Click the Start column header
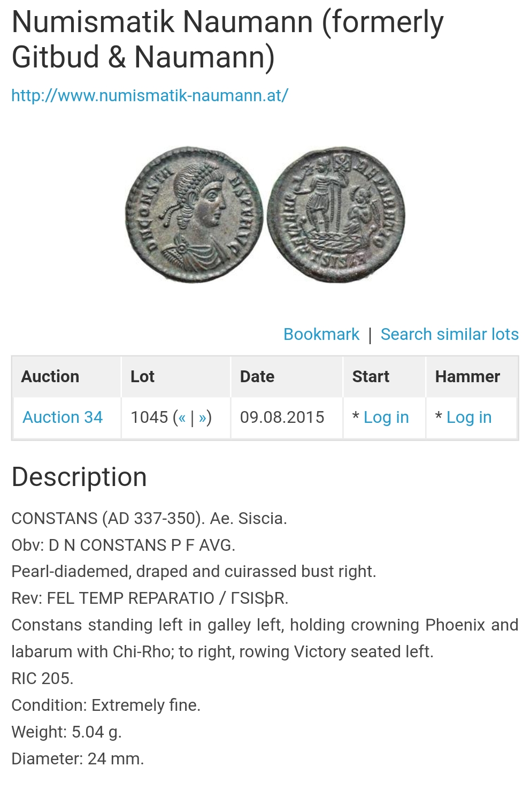The width and height of the screenshot is (523, 812). [x=371, y=376]
